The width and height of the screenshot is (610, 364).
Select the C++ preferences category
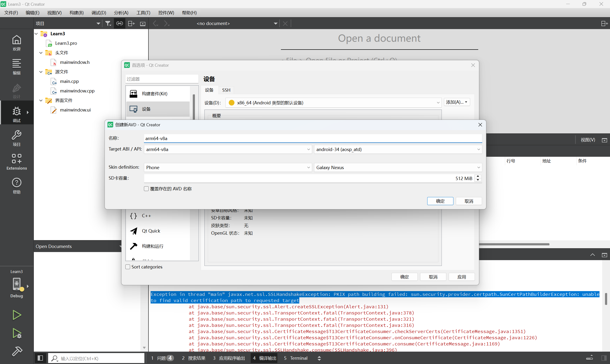tap(158, 216)
